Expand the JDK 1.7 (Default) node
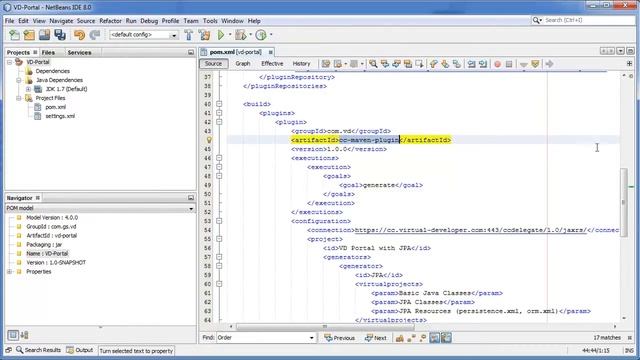The image size is (640, 360). (x=28, y=89)
